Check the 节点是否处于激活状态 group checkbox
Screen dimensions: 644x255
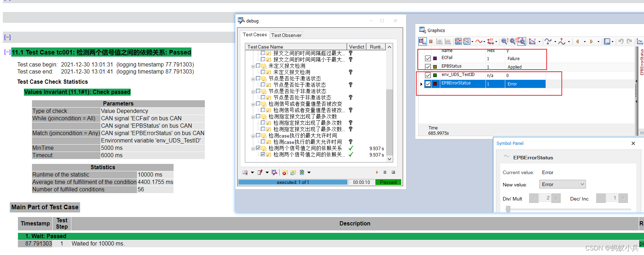(x=258, y=78)
